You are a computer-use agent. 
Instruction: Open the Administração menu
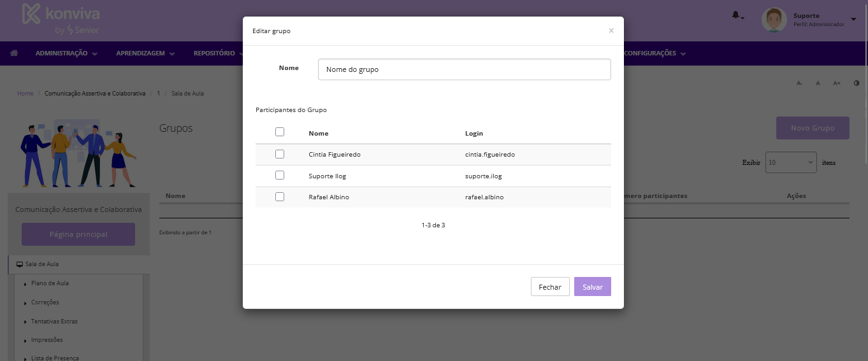click(66, 53)
